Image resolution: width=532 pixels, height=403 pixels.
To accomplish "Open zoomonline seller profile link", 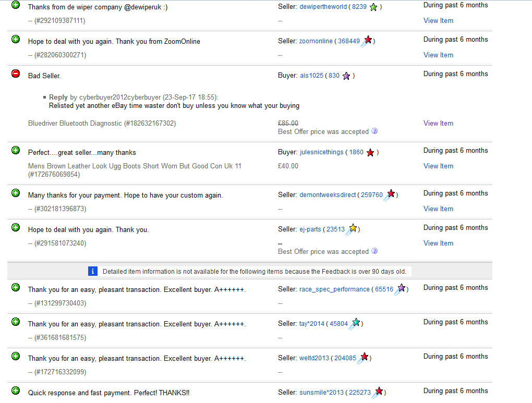I will pyautogui.click(x=316, y=41).
